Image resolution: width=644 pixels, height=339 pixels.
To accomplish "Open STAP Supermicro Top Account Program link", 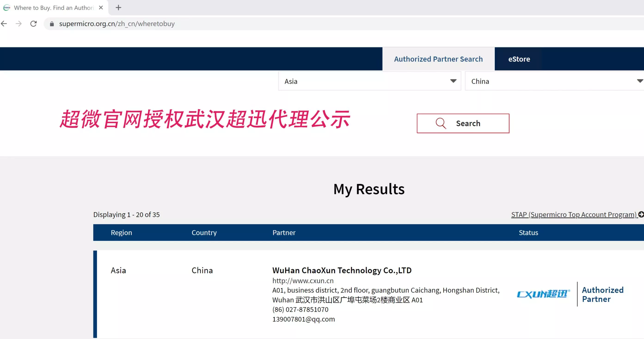I will (574, 215).
